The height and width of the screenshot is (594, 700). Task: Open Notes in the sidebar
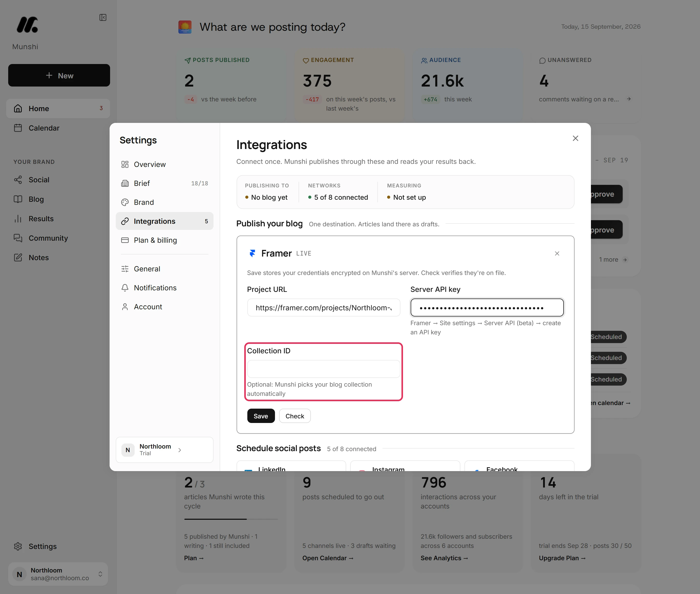coord(58,258)
